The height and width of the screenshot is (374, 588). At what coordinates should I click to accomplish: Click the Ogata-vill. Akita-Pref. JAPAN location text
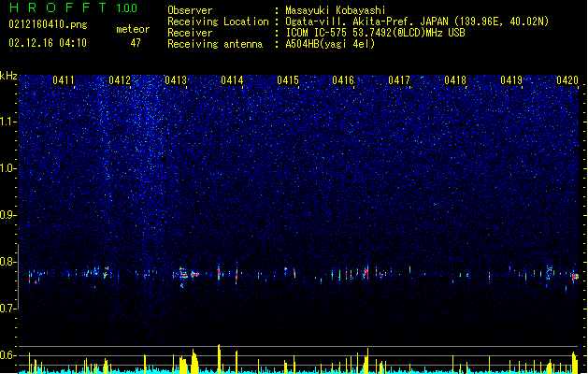(x=417, y=22)
